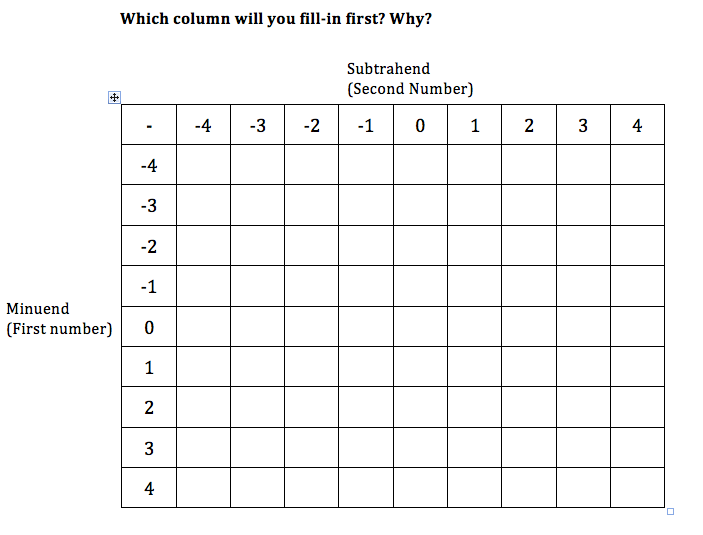Click empty cell in row 4, column -4
Screen dimensions: 703x535
203,488
